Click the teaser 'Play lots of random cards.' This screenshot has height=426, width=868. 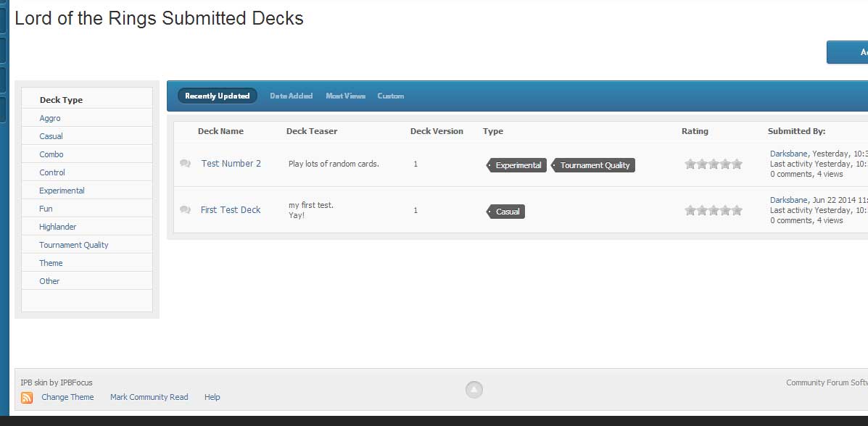tap(334, 164)
